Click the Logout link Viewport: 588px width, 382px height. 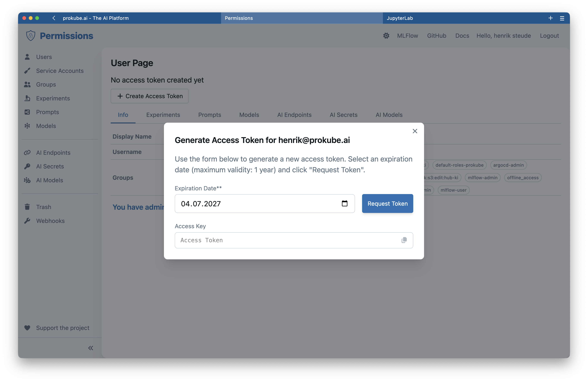coord(549,36)
